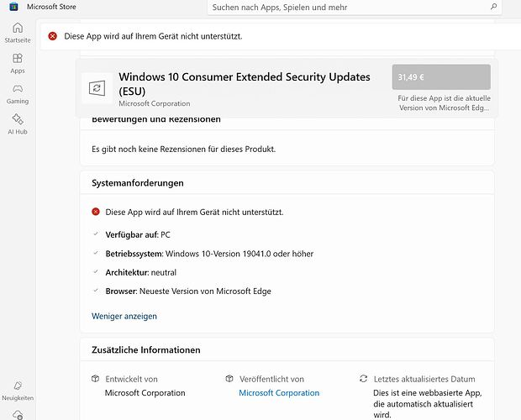521x420 pixels.
Task: Click the refresh icon beside Letztes aktualisiertes Datum
Action: point(363,379)
